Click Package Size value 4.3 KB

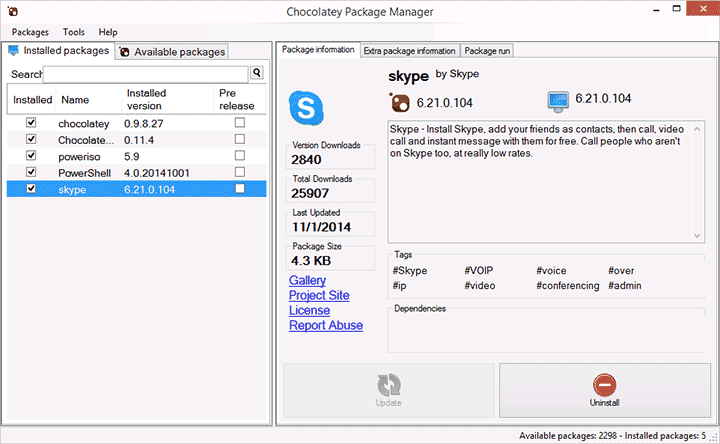[x=311, y=261]
